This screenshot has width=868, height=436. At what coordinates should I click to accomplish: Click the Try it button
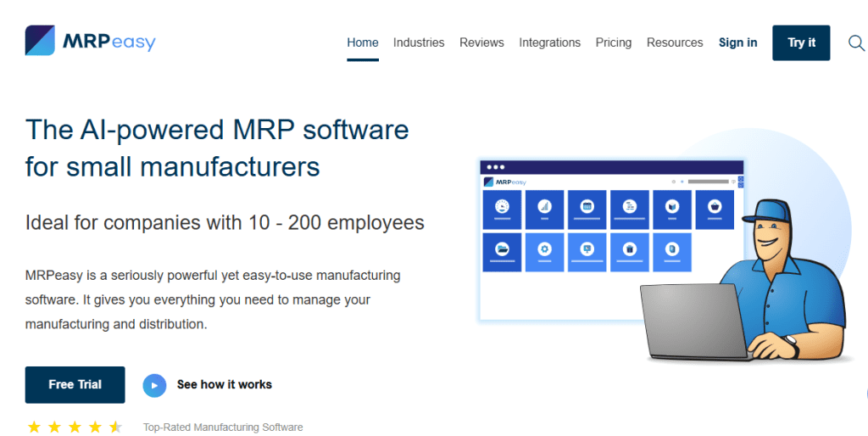point(801,42)
